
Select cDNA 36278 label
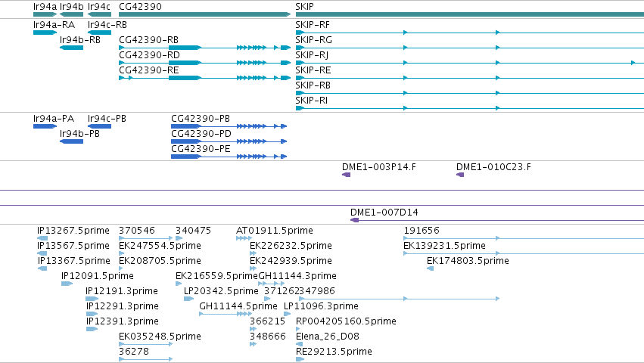(133, 352)
